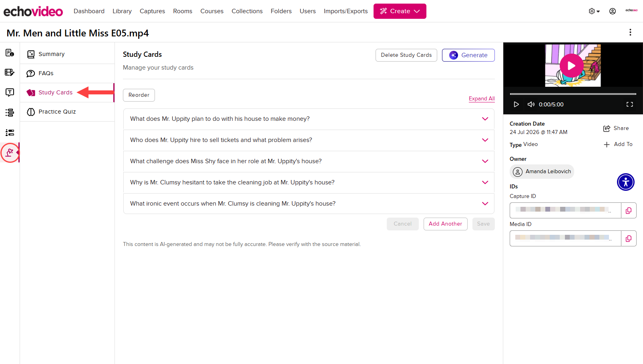The image size is (643, 364).
Task: Open the transcript icon in left rail
Action: pos(10,92)
